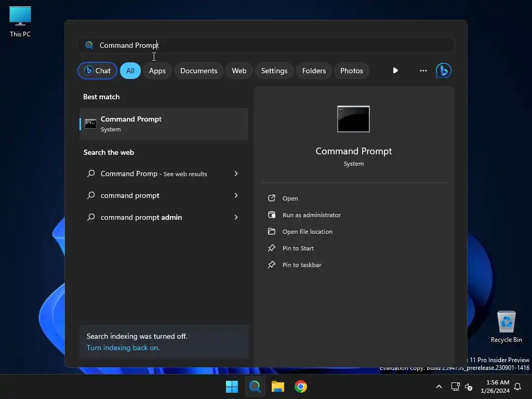Switch to the Documents filter tab
Image resolution: width=532 pixels, height=399 pixels.
pos(198,71)
